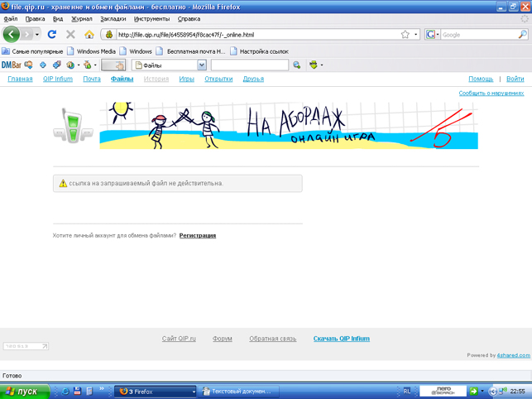The width and height of the screenshot is (532, 399).
Task: Click the Скачать QIP Infium link
Action: [341, 339]
